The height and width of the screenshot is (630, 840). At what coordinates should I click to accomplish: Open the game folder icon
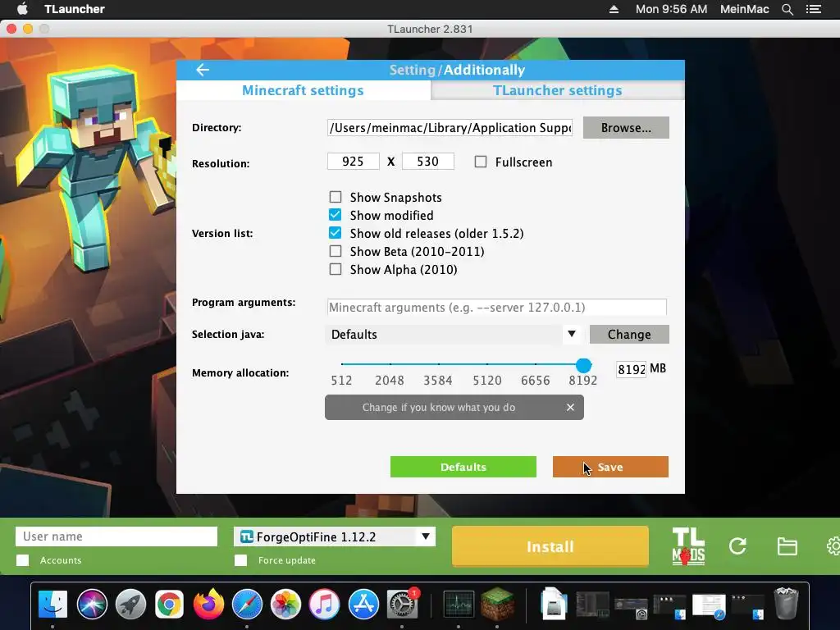(x=787, y=546)
